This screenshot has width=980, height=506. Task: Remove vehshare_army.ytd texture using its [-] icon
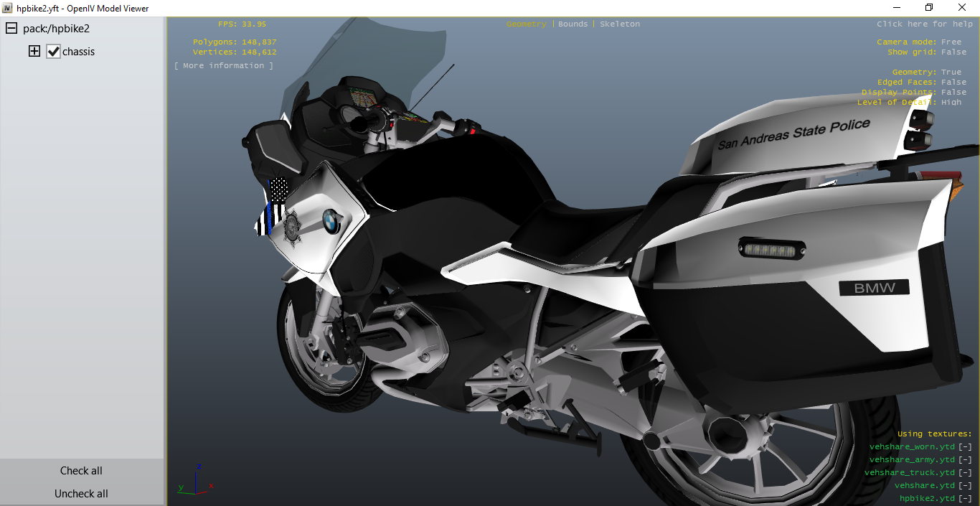pyautogui.click(x=966, y=459)
